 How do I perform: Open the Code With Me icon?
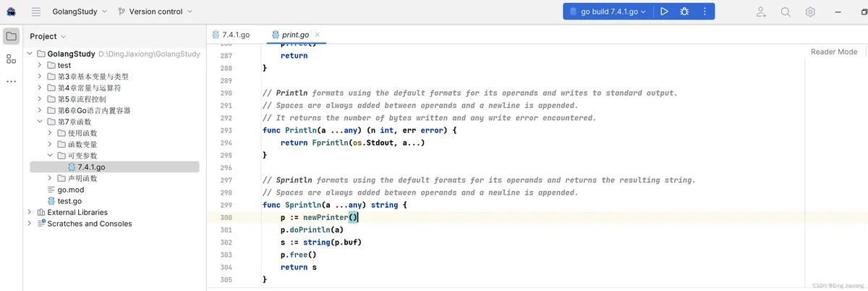[x=761, y=12]
